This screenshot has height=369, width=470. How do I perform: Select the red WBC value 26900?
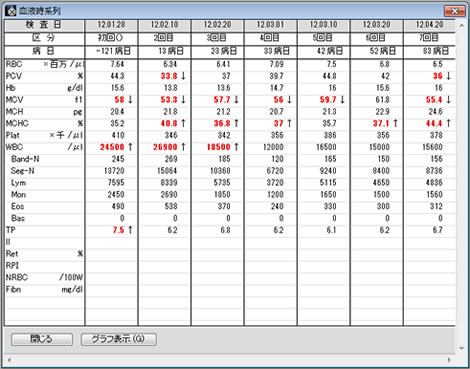165,147
